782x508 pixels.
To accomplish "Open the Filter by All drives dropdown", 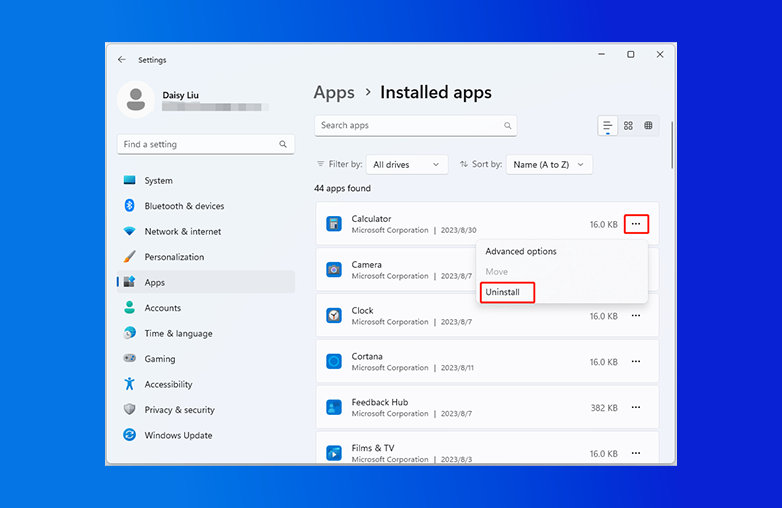I will coord(407,165).
